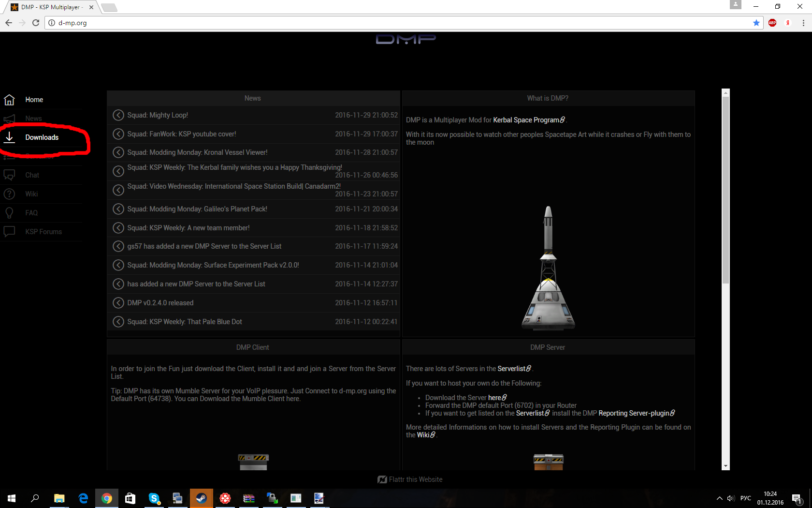
Task: Open the Home sidebar icon
Action: [9, 100]
